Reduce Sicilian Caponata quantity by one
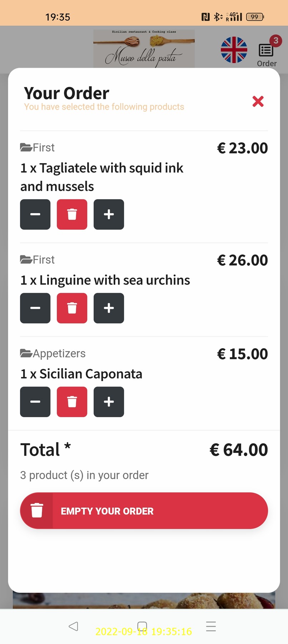This screenshot has width=288, height=644. [35, 402]
